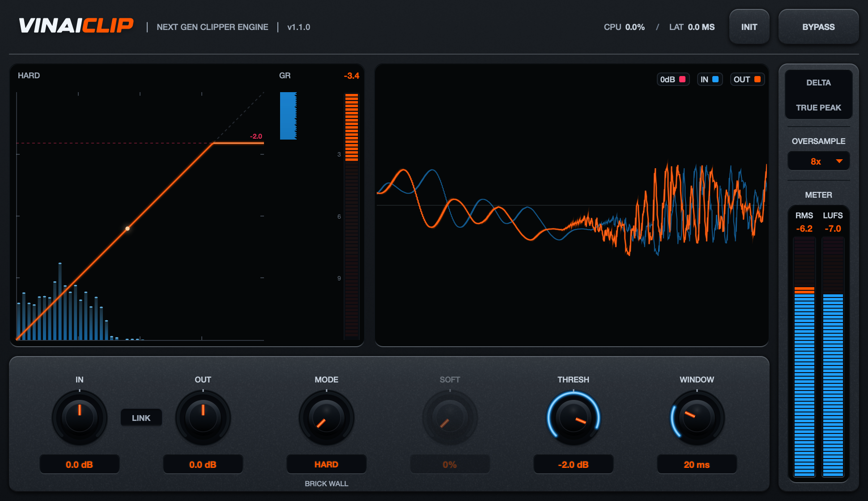The image size is (868, 501).
Task: Click the INIT button
Action: 749,27
